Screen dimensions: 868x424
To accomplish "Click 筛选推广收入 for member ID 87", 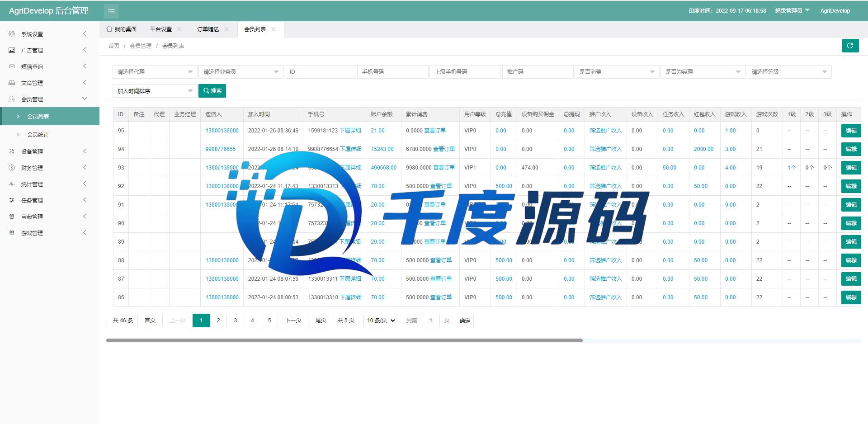I will (605, 279).
